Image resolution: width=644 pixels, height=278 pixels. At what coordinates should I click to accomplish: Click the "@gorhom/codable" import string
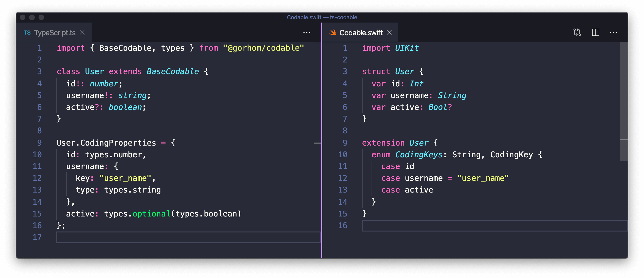tap(263, 48)
